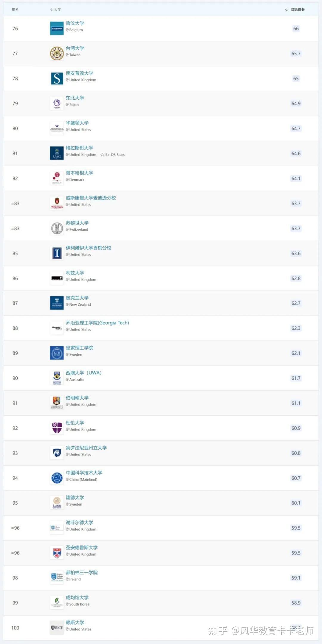Click the 排名 column header

coord(15,10)
